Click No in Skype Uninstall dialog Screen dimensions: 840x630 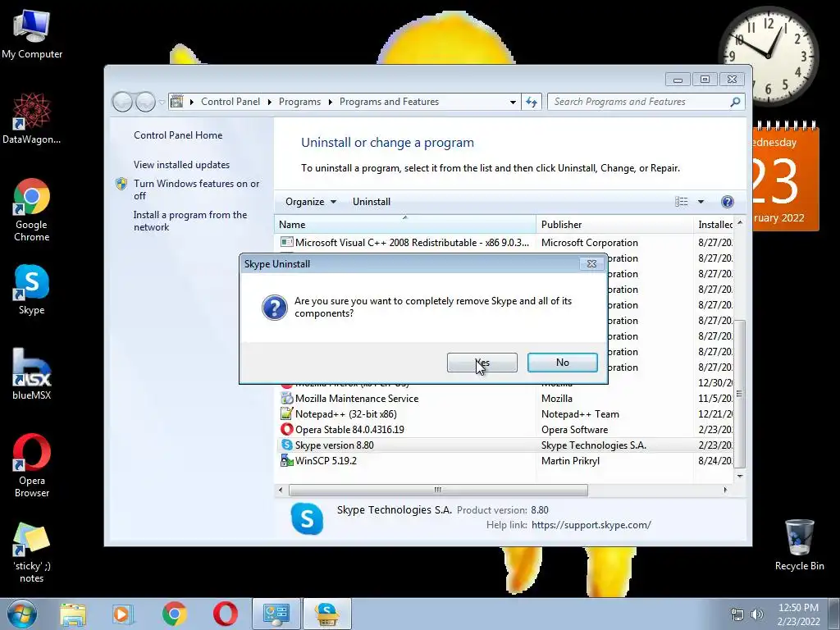563,363
